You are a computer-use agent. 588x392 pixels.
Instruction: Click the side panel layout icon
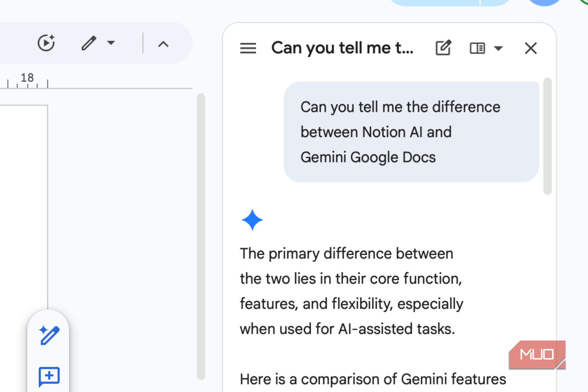pos(477,48)
